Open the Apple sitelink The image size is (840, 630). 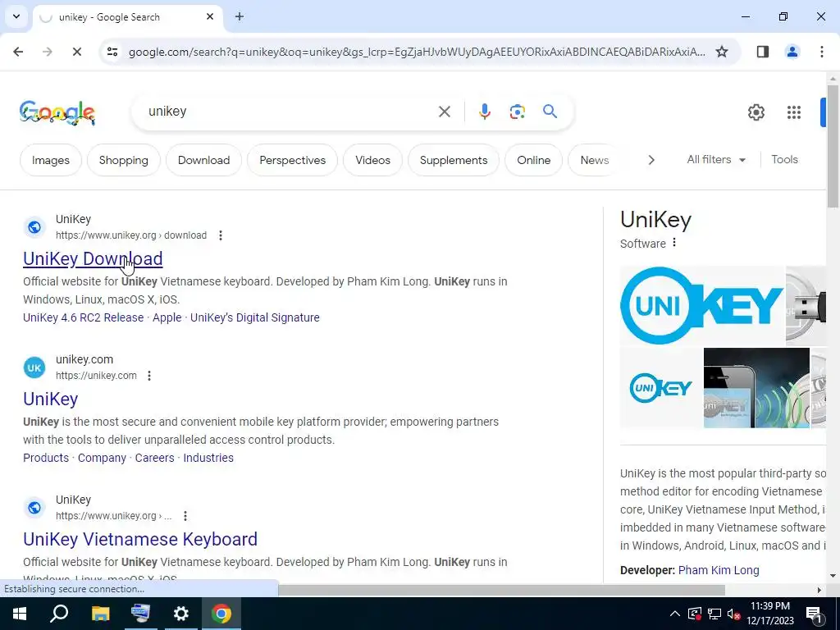point(167,317)
